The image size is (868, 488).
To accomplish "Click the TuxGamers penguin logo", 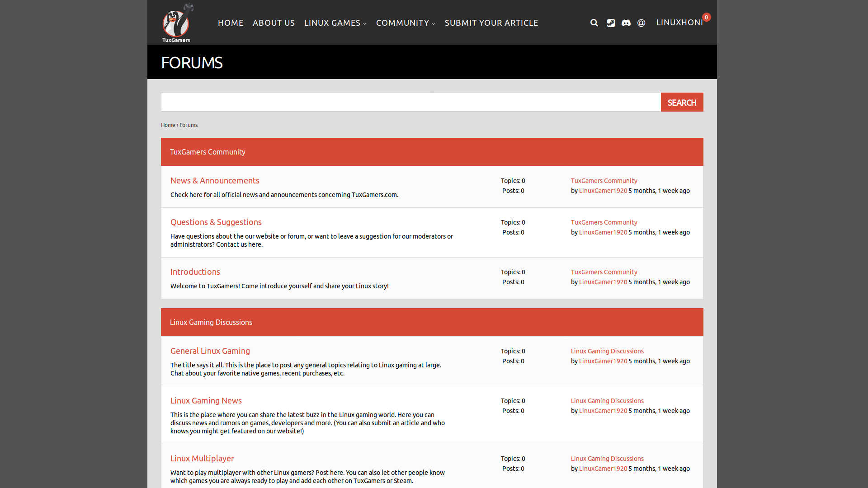I will 176,23.
